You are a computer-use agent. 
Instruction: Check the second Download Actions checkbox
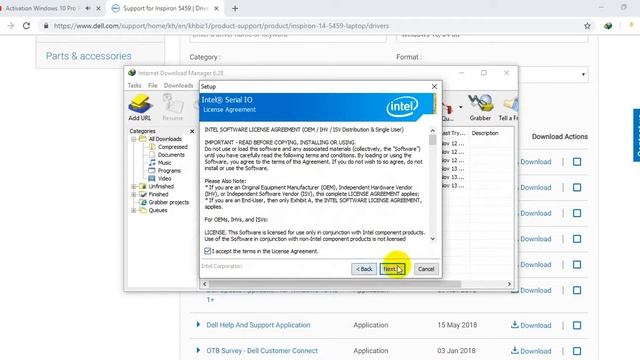[x=577, y=187]
